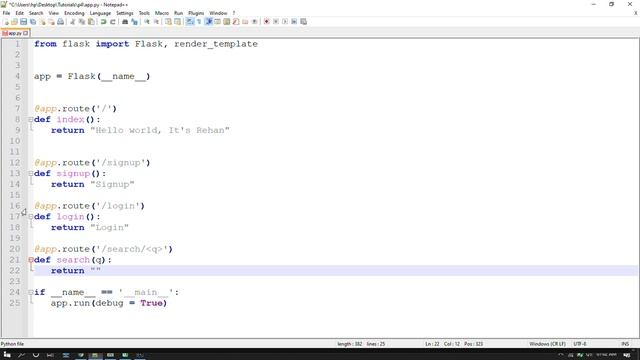Close the app.py tab with its close button

[26, 33]
